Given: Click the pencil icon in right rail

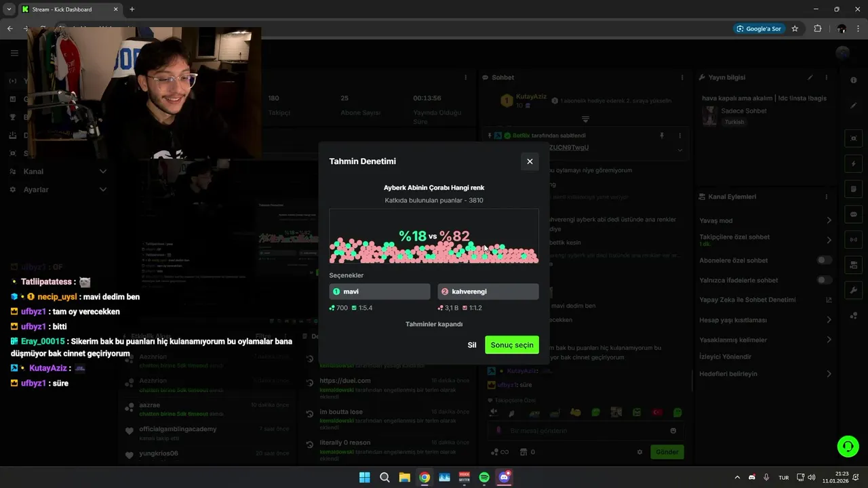Looking at the screenshot, I should pyautogui.click(x=853, y=106).
